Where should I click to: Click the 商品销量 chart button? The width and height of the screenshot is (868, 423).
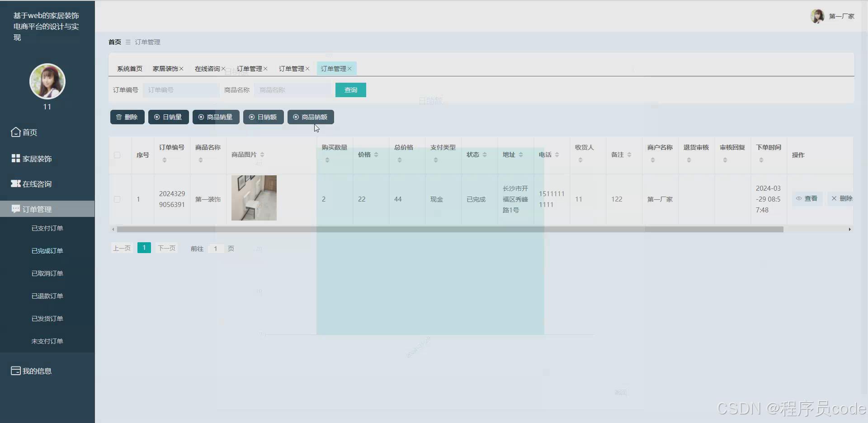tap(216, 117)
